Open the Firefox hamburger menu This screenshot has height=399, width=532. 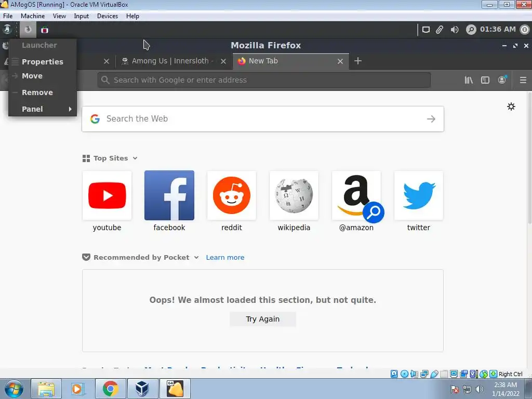click(523, 80)
